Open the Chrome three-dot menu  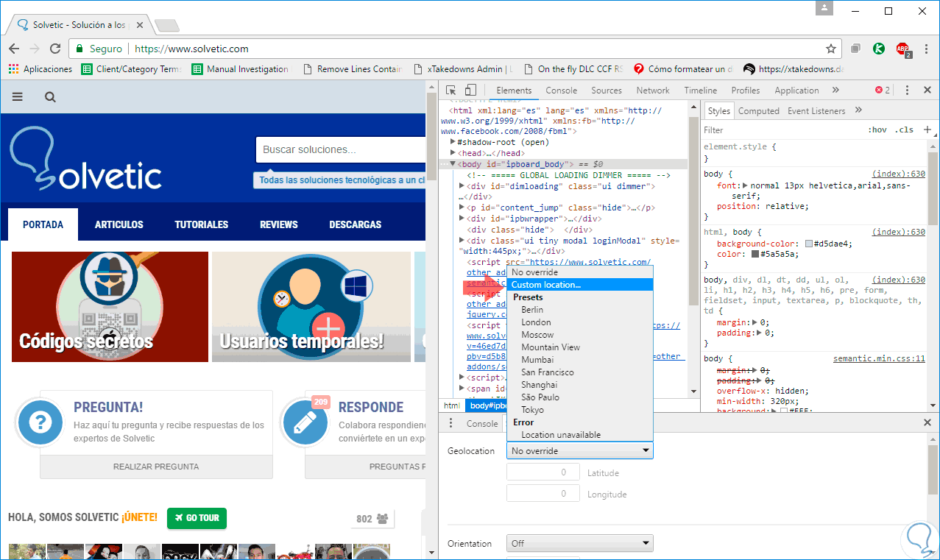pos(926,49)
